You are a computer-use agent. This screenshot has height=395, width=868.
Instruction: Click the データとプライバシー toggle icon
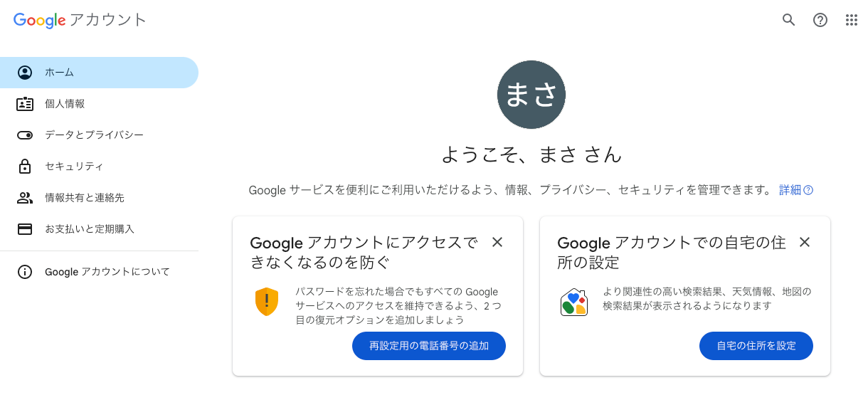pyautogui.click(x=25, y=135)
